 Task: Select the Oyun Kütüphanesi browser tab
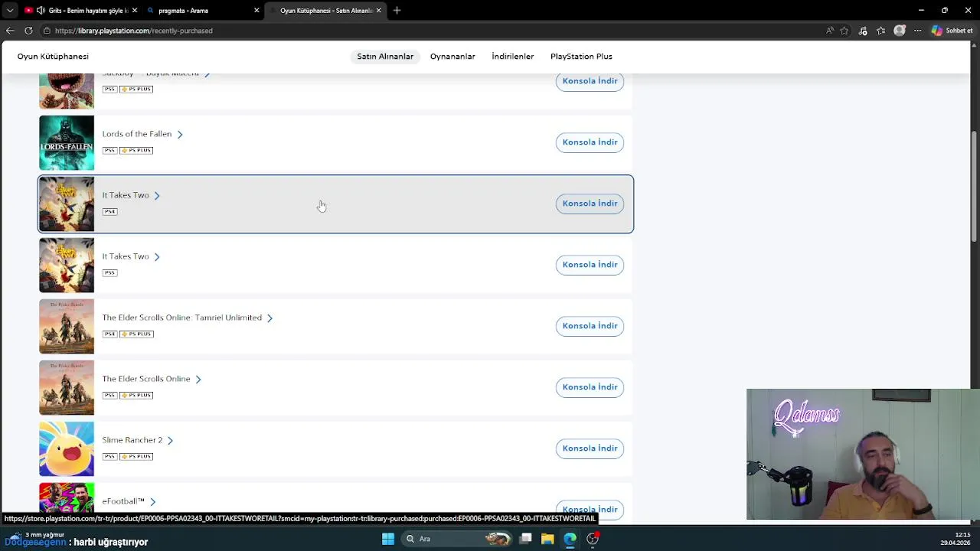pos(325,11)
